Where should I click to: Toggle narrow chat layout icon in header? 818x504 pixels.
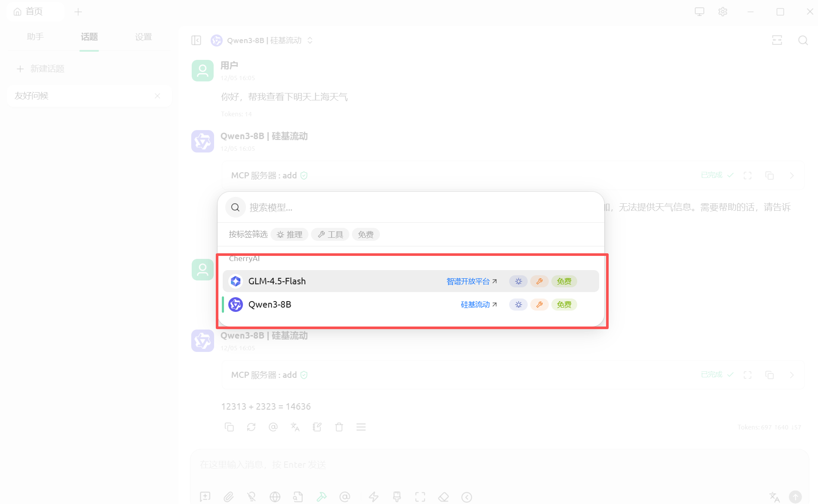click(777, 40)
